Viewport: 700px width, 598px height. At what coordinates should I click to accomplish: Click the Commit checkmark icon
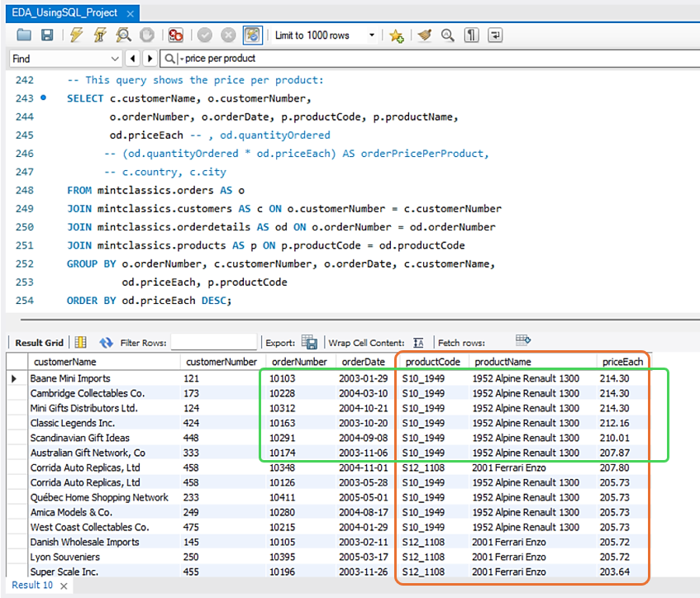pyautogui.click(x=205, y=35)
